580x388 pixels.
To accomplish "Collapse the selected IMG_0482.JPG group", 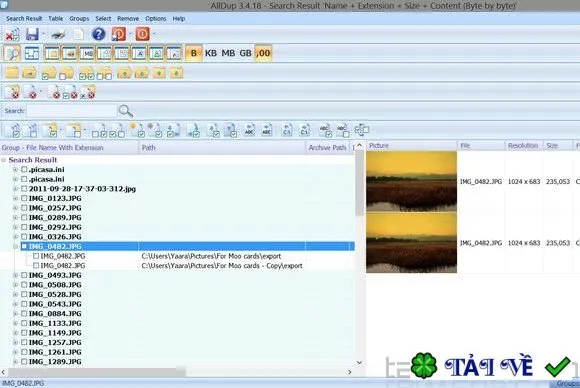I will coord(15,246).
